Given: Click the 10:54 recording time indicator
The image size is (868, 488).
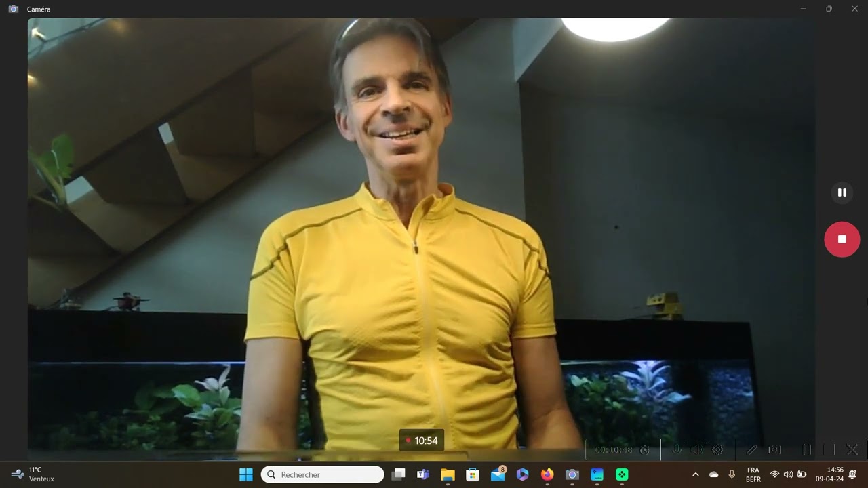Looking at the screenshot, I should (421, 441).
